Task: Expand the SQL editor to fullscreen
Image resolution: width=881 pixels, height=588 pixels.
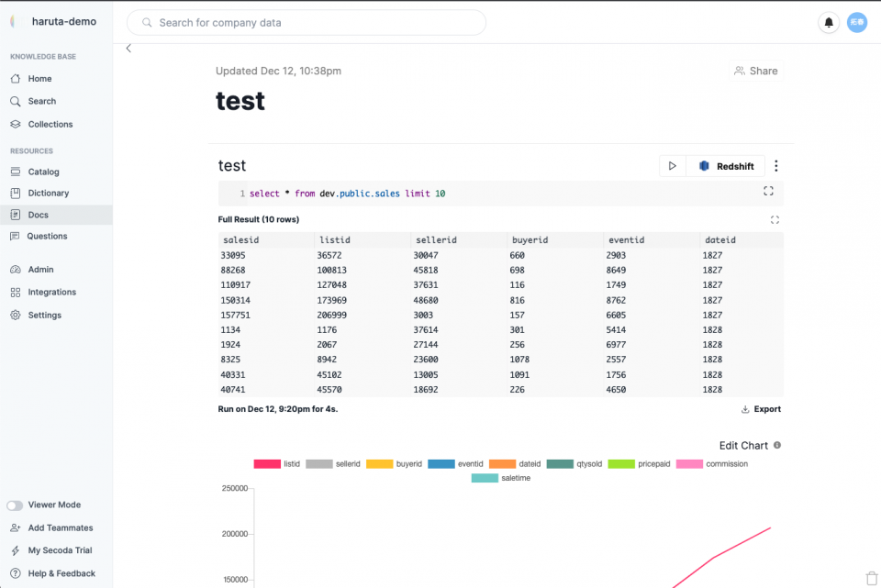Action: 768,191
